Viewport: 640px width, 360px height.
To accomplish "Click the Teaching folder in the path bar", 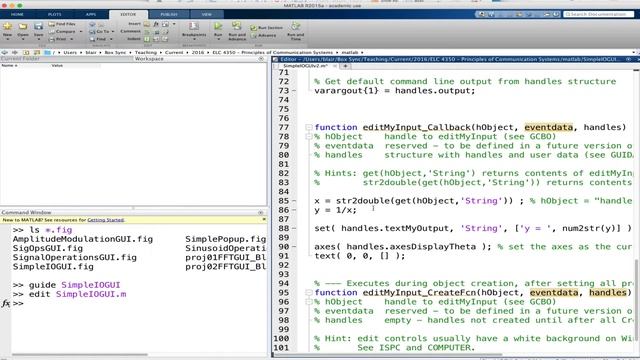I will (x=146, y=53).
